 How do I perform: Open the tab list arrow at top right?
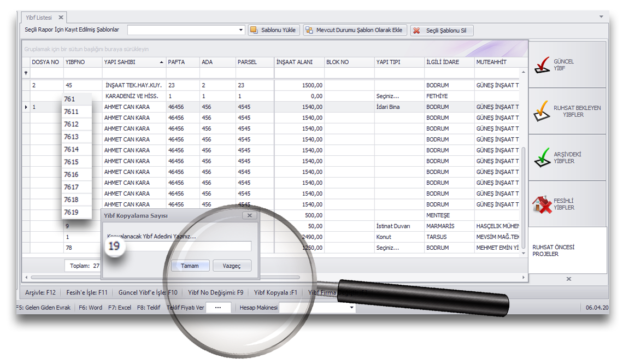point(602,17)
